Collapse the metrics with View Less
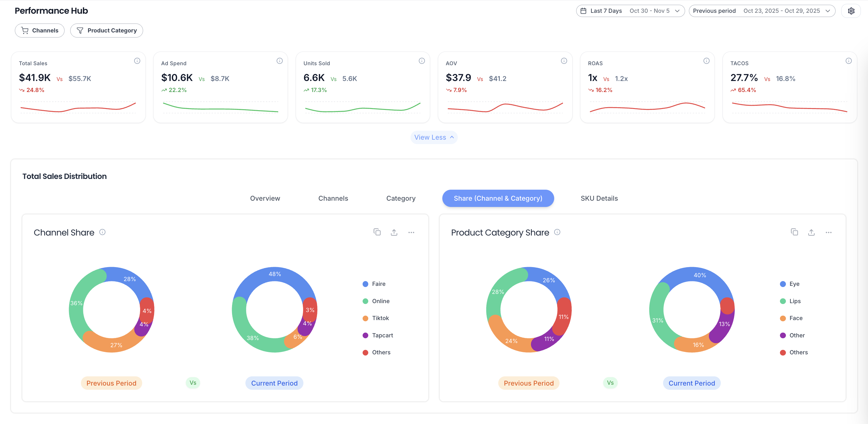Image resolution: width=868 pixels, height=424 pixels. (434, 137)
